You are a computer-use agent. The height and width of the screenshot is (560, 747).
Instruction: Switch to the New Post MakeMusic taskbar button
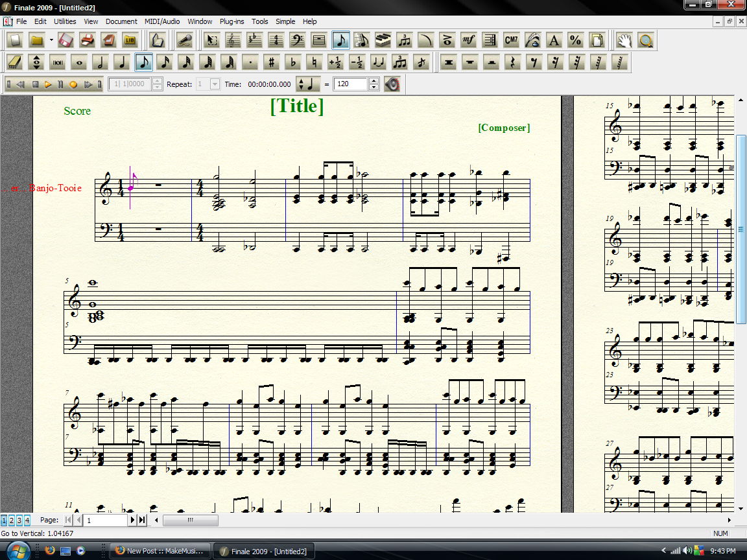[x=160, y=551]
